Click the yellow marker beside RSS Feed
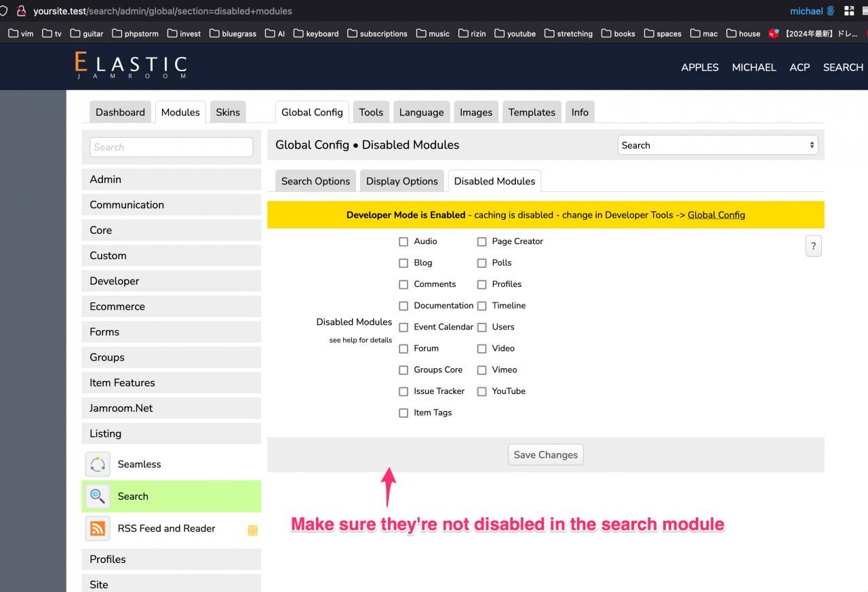Viewport: 868px width, 592px height. pyautogui.click(x=252, y=530)
